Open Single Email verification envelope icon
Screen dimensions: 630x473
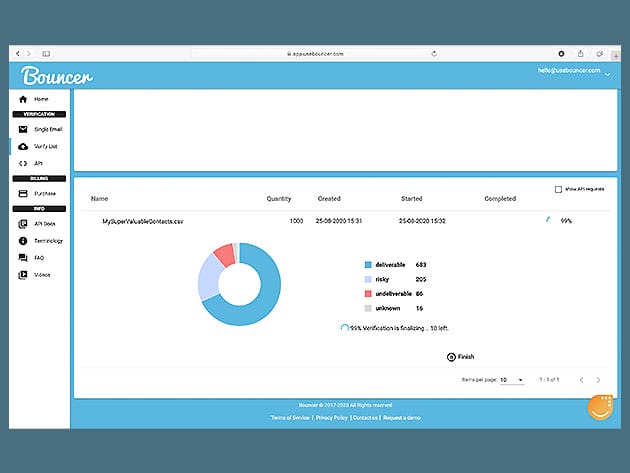coord(23,131)
